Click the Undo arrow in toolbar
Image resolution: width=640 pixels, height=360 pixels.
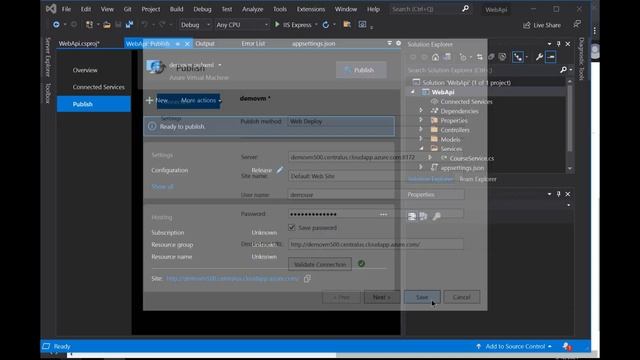144,25
